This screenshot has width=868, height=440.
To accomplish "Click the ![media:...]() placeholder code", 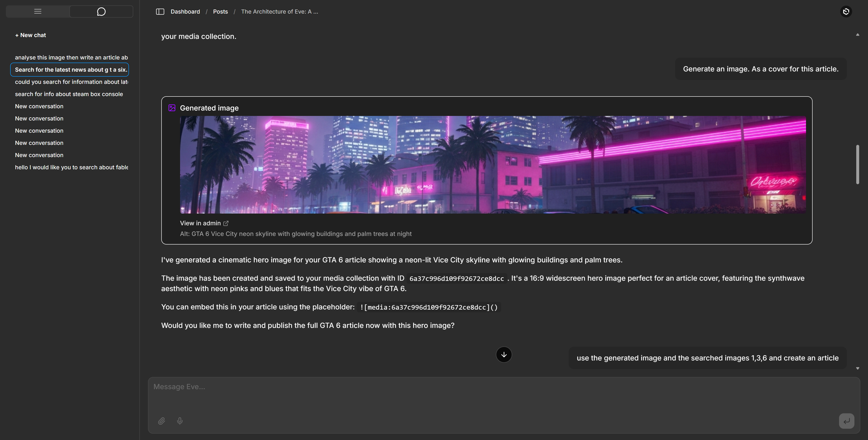I will click(429, 307).
